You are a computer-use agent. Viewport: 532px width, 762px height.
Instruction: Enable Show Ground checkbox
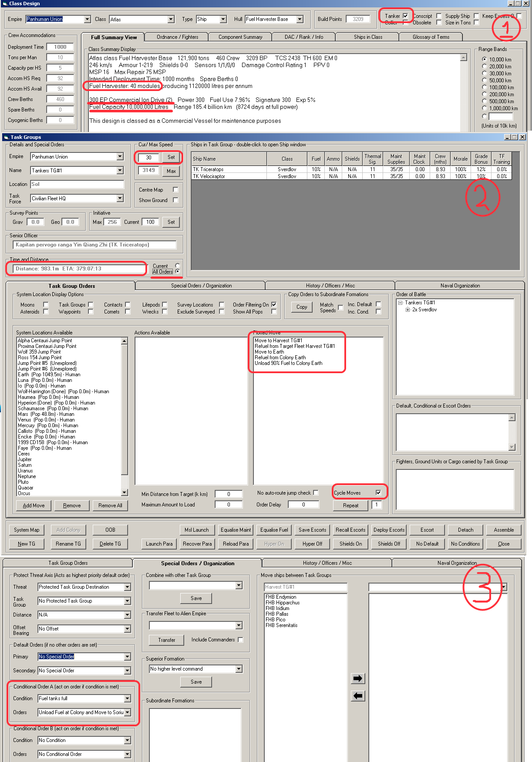(x=175, y=200)
